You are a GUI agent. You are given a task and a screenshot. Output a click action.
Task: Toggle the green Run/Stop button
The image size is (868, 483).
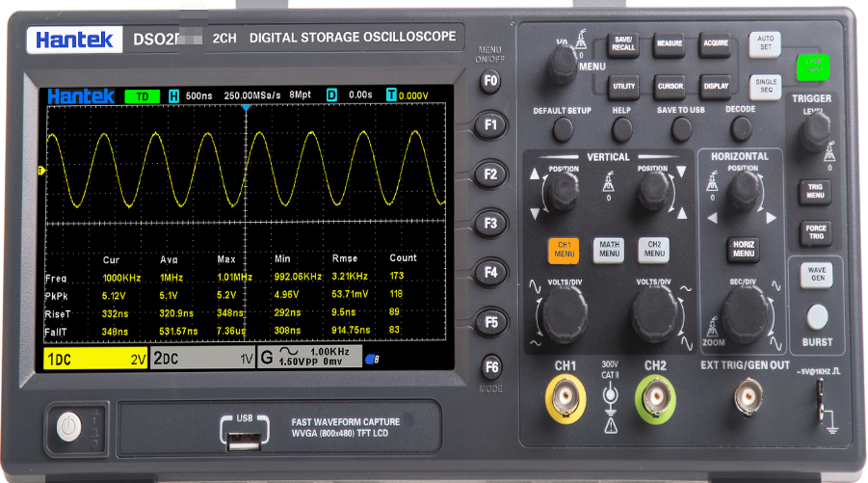coord(813,67)
